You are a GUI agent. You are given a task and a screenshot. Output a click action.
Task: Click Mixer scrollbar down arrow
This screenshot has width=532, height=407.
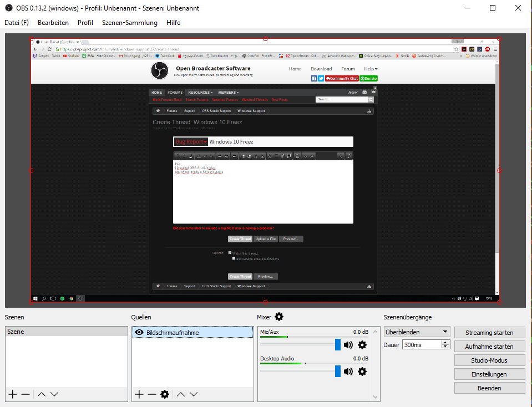pyautogui.click(x=375, y=396)
